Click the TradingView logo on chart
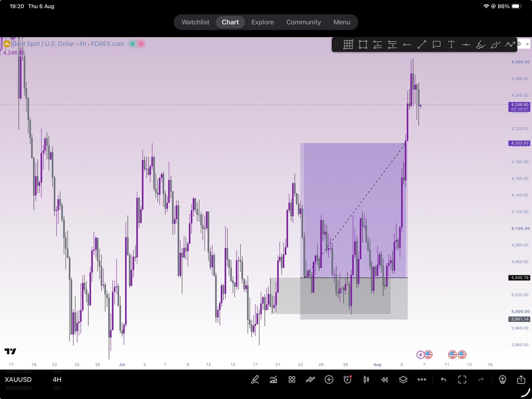Viewport: 532px width, 399px height. click(11, 351)
